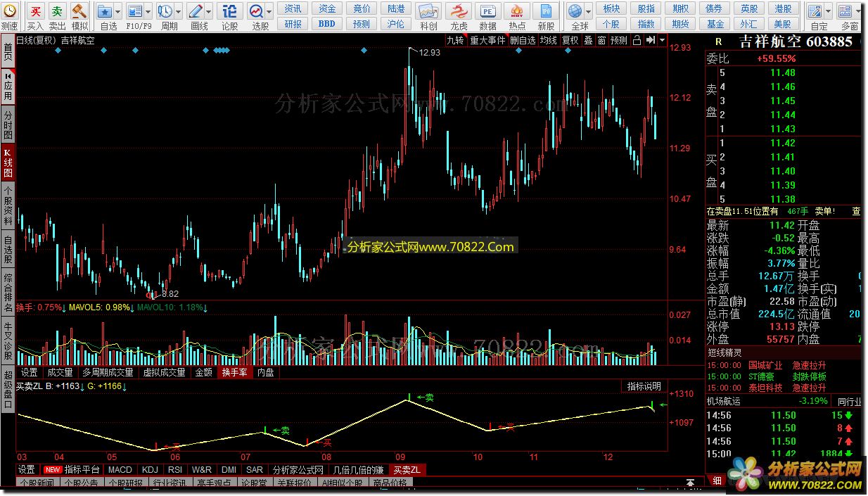Expand the 自定 dropdown arrow
This screenshot has width=868, height=496.
coord(828,11)
